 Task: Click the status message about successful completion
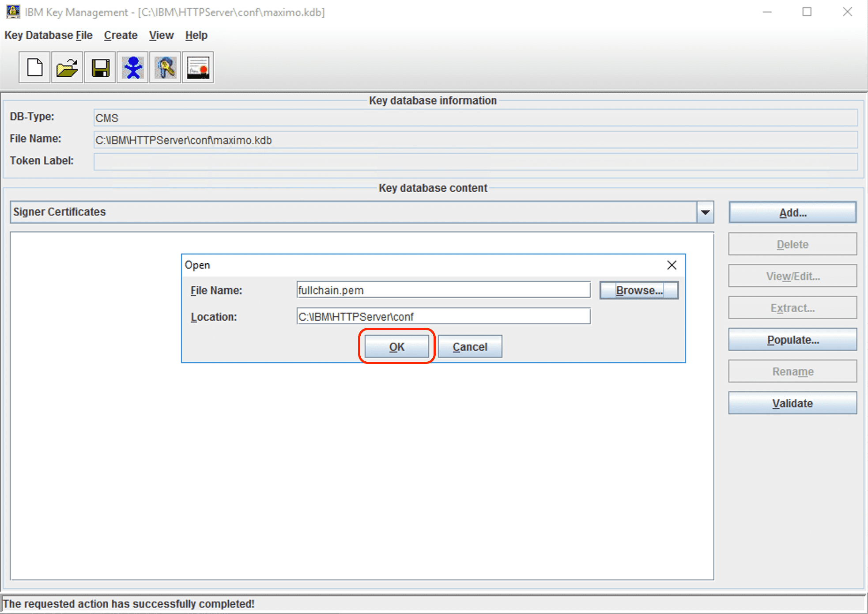point(129,604)
